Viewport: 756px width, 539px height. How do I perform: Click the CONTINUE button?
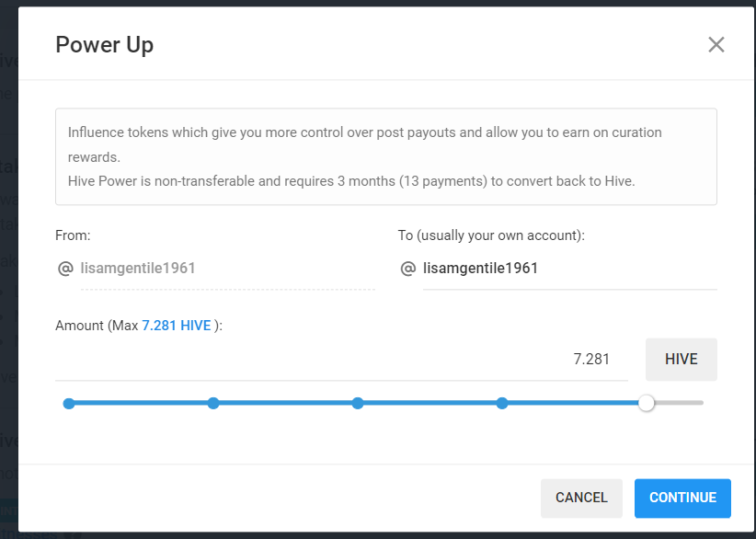coord(682,498)
